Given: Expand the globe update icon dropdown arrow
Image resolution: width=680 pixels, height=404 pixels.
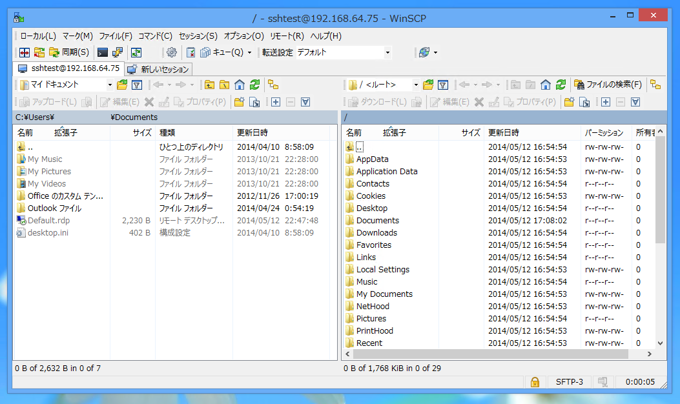Looking at the screenshot, I should 435,52.
